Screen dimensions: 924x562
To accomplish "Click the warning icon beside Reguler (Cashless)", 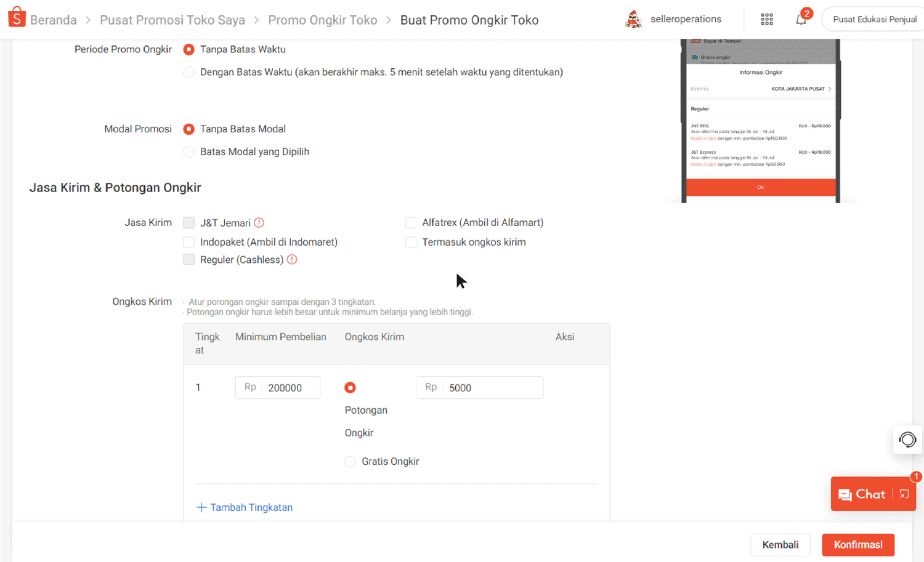I will click(292, 260).
